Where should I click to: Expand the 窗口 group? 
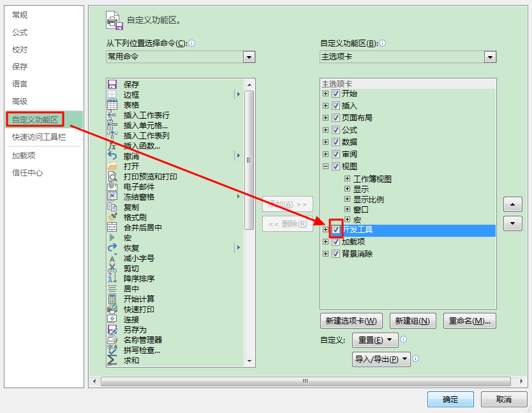347,209
